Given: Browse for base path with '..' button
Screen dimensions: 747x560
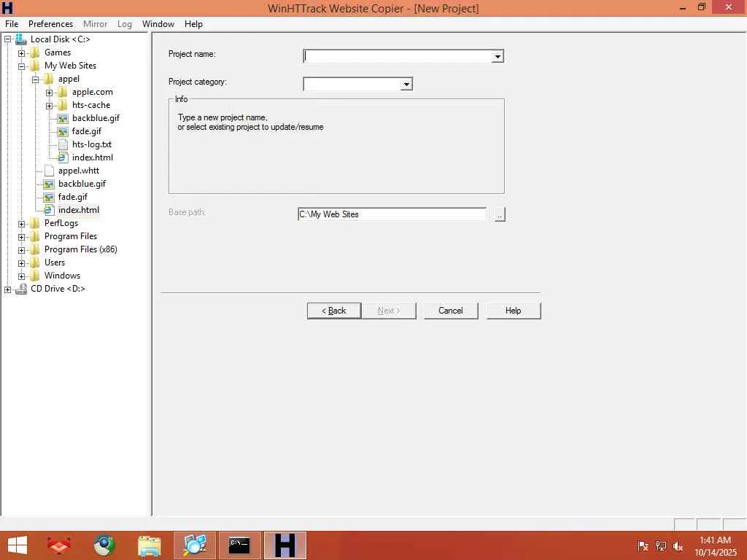Looking at the screenshot, I should [499, 215].
